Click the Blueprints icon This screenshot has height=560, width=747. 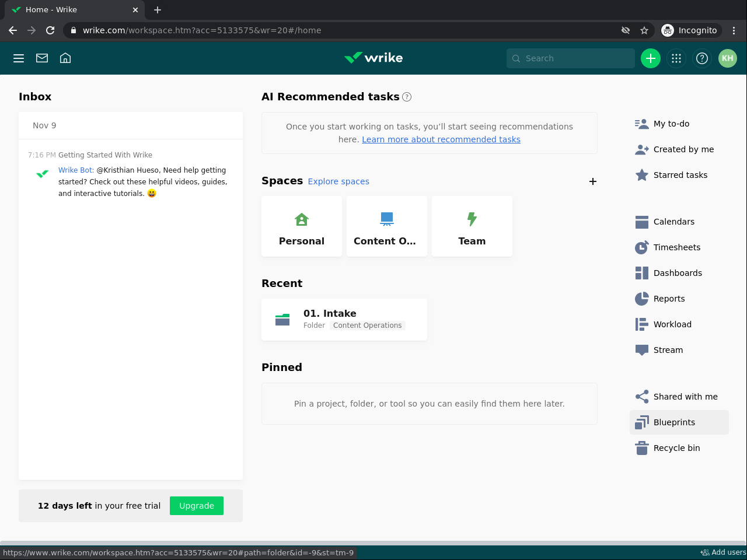pos(642,422)
